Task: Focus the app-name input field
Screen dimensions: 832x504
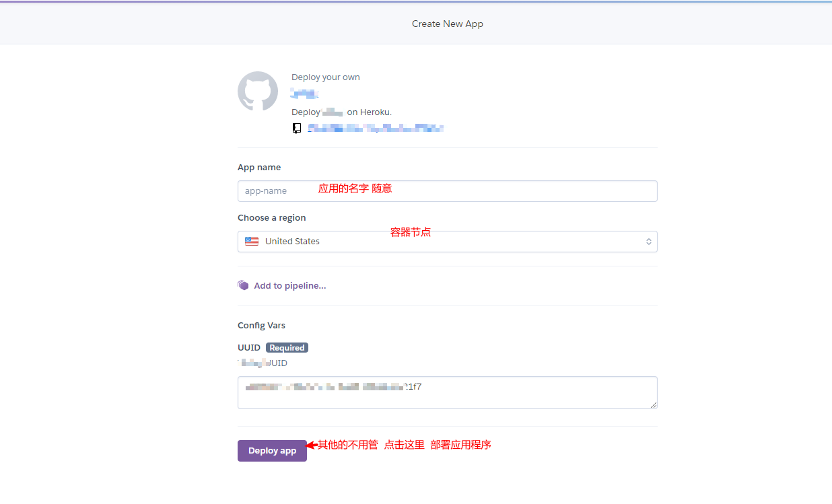Action: point(447,191)
